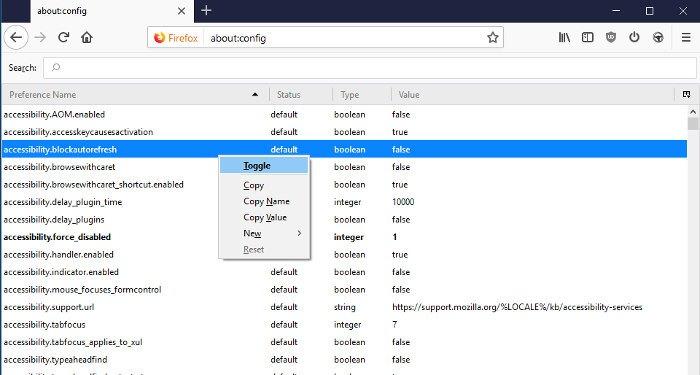
Task: Click the about:config address bar text
Action: click(238, 38)
